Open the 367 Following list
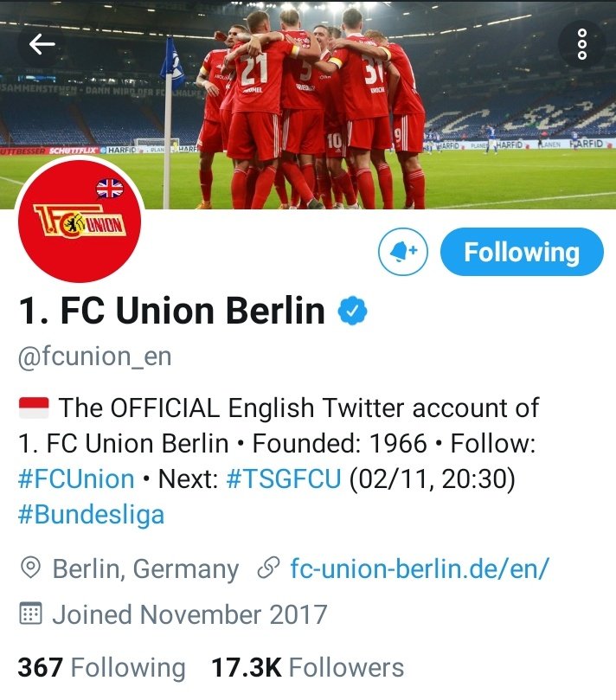Viewport: 616px width, 700px height. pyautogui.click(x=102, y=668)
